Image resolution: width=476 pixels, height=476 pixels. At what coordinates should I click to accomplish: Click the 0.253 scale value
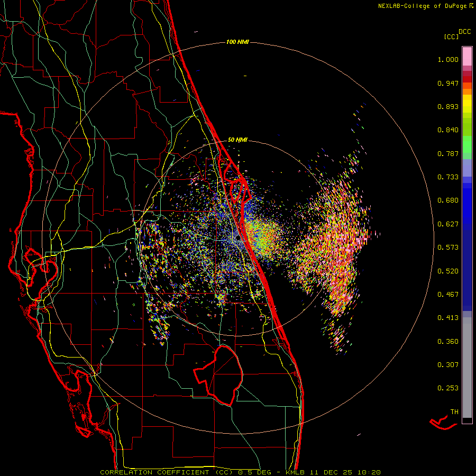(x=448, y=388)
